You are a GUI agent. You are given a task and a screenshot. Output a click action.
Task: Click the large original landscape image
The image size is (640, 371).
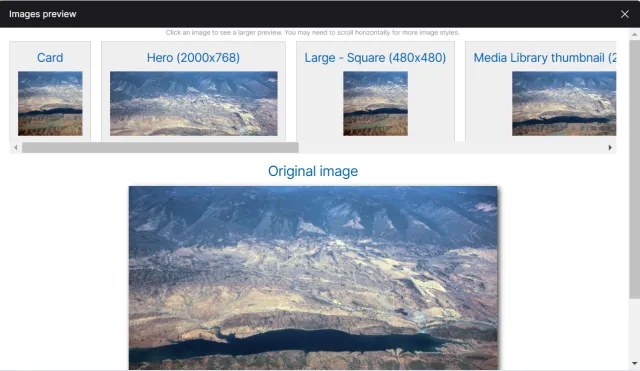(x=313, y=278)
